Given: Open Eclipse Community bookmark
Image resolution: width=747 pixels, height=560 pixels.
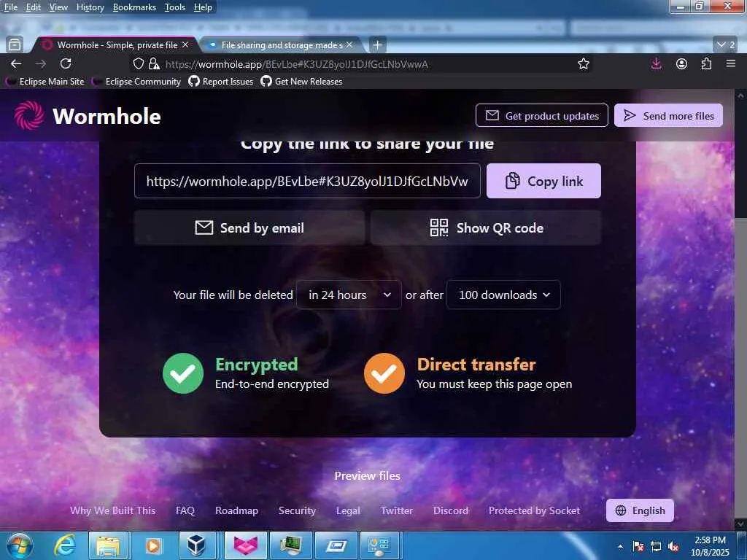Looking at the screenshot, I should pos(136,82).
